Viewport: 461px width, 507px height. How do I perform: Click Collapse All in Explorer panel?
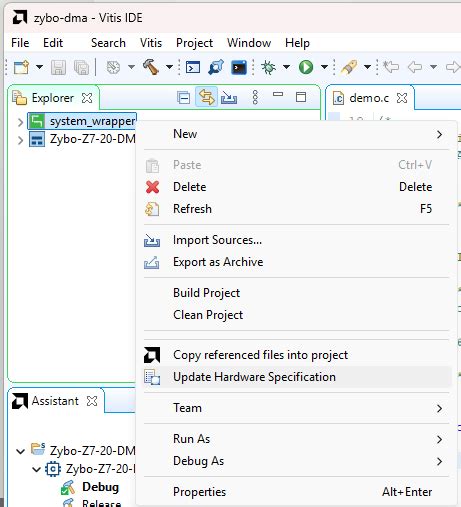click(x=183, y=98)
